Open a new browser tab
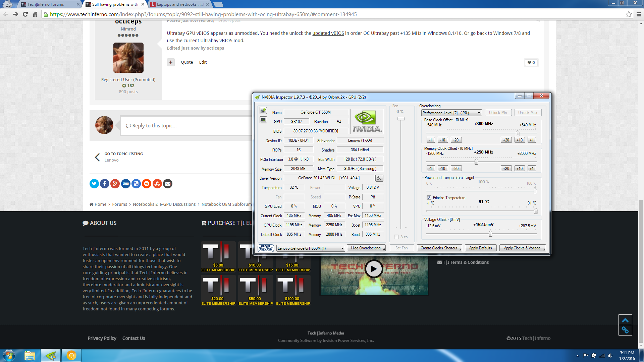Viewport: 644px width, 362px height. point(218,4)
